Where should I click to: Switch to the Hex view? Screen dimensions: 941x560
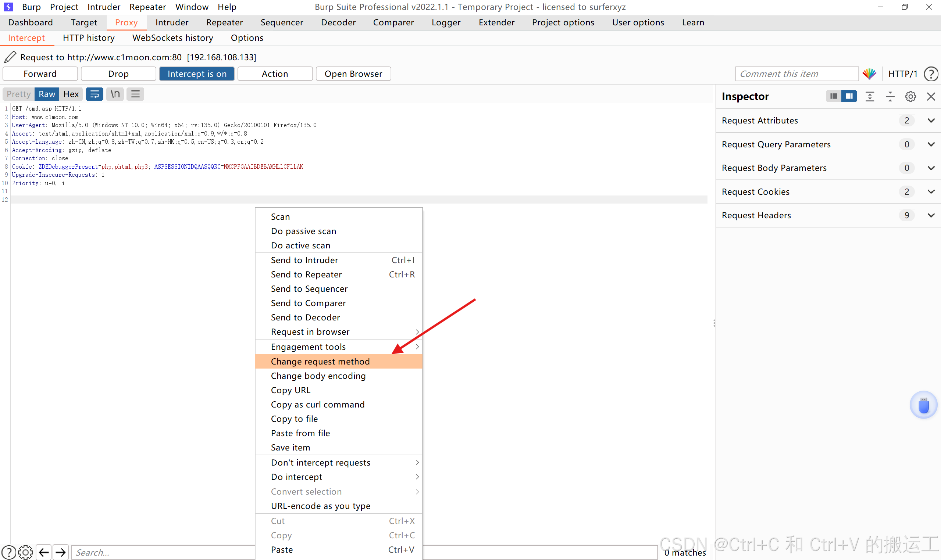click(x=71, y=94)
